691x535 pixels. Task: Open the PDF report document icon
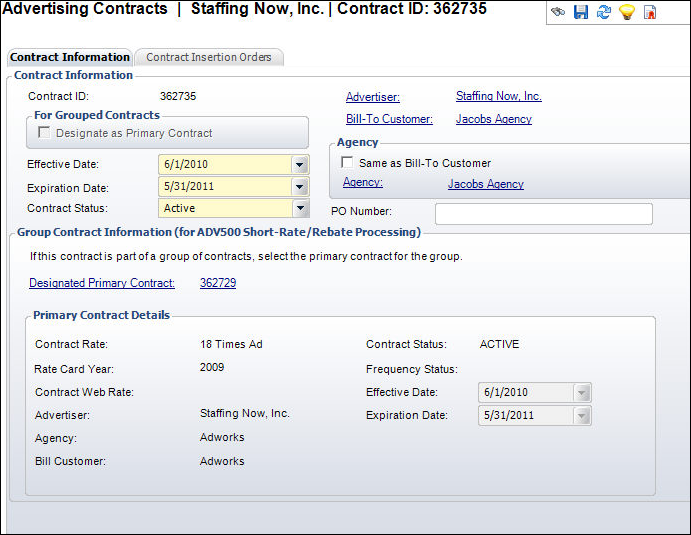click(650, 12)
